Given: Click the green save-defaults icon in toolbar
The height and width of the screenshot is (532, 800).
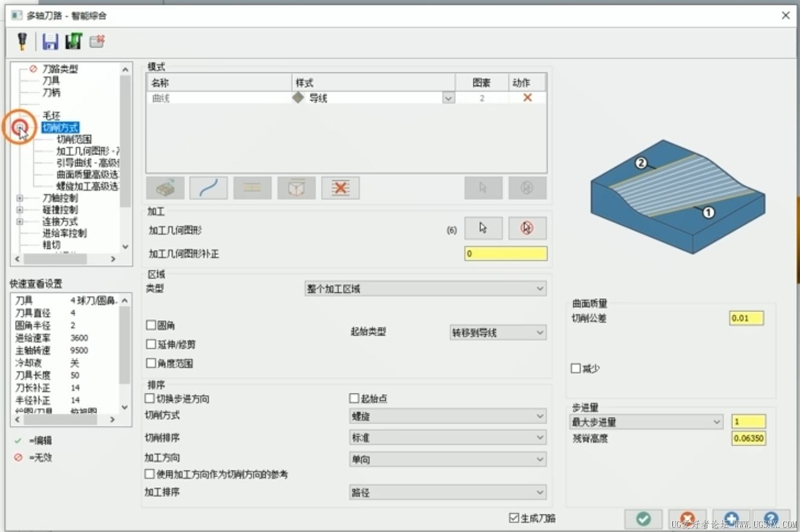Looking at the screenshot, I should tap(74, 41).
